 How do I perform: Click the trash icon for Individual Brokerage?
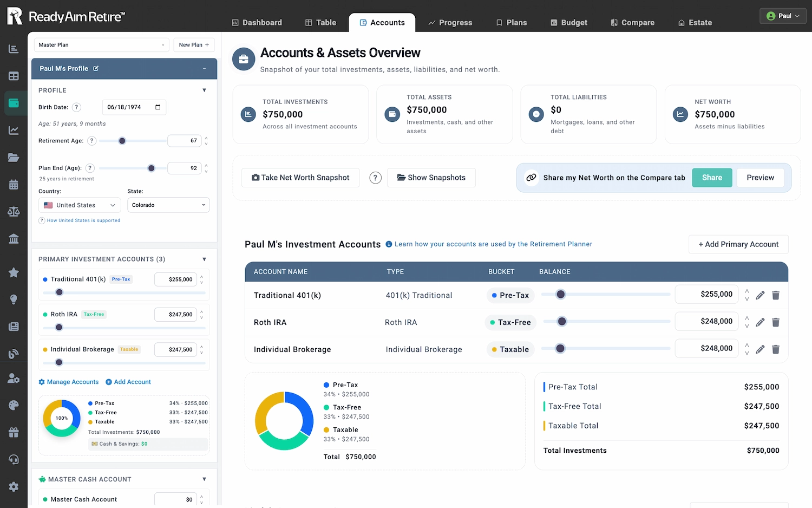pos(775,349)
